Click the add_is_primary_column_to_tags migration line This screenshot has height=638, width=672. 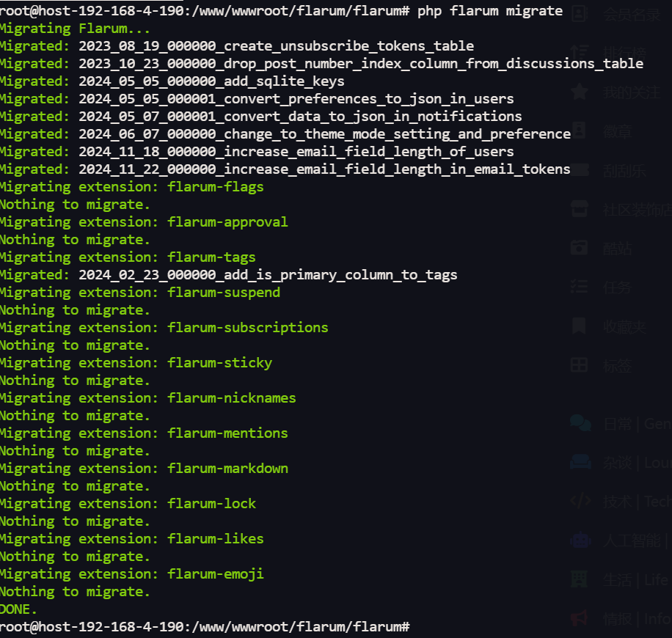pyautogui.click(x=228, y=275)
